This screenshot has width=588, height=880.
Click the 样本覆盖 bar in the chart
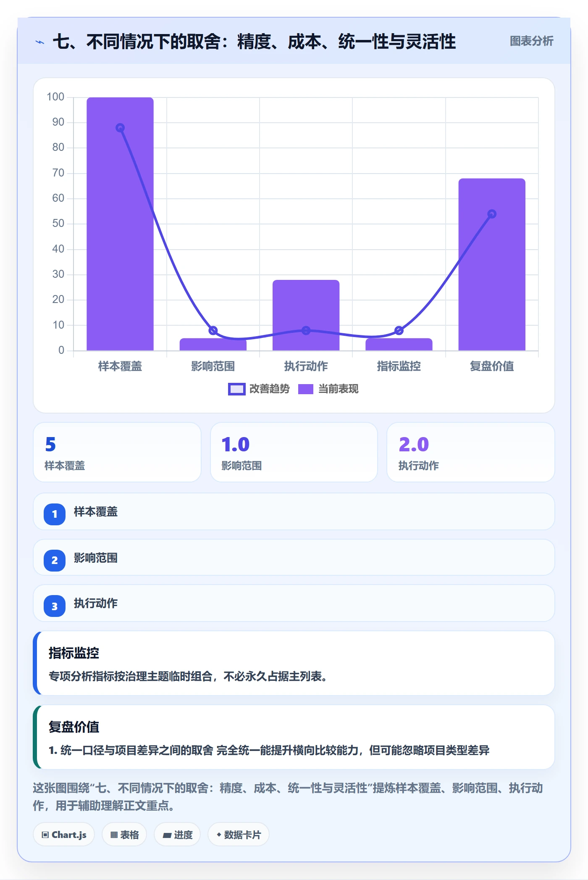120,224
